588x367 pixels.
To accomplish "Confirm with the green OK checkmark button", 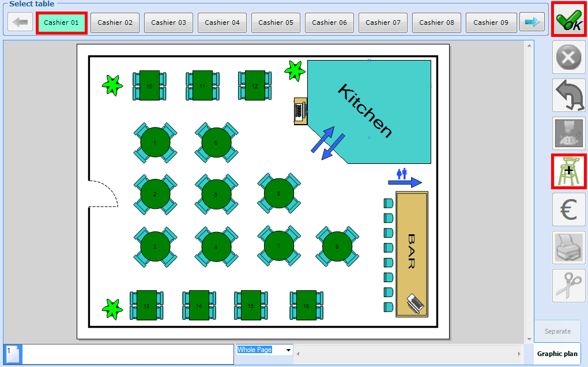I will pyautogui.click(x=568, y=19).
